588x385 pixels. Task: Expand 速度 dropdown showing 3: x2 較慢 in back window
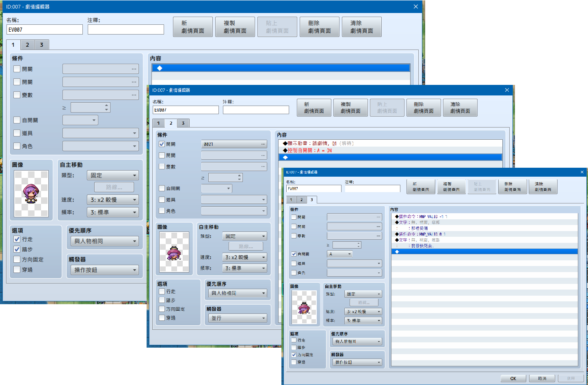(x=113, y=200)
